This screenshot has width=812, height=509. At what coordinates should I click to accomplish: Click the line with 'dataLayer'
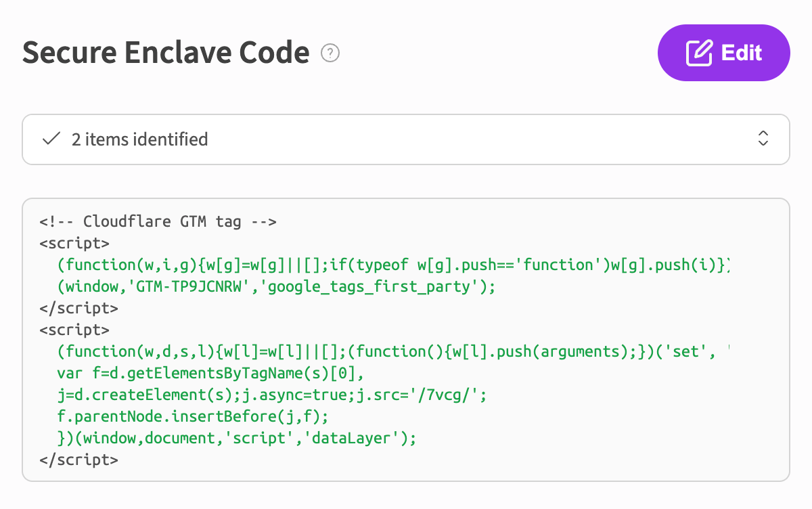pyautogui.click(x=237, y=438)
